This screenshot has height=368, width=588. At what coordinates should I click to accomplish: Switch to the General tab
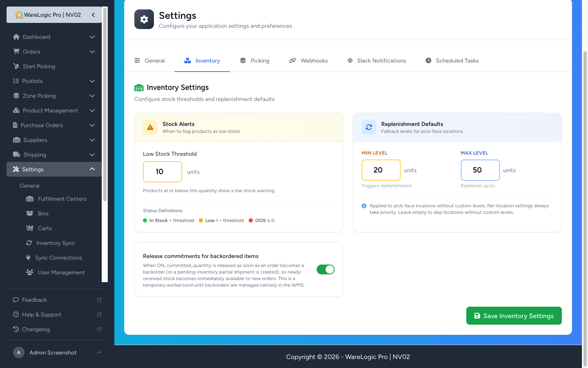(149, 61)
